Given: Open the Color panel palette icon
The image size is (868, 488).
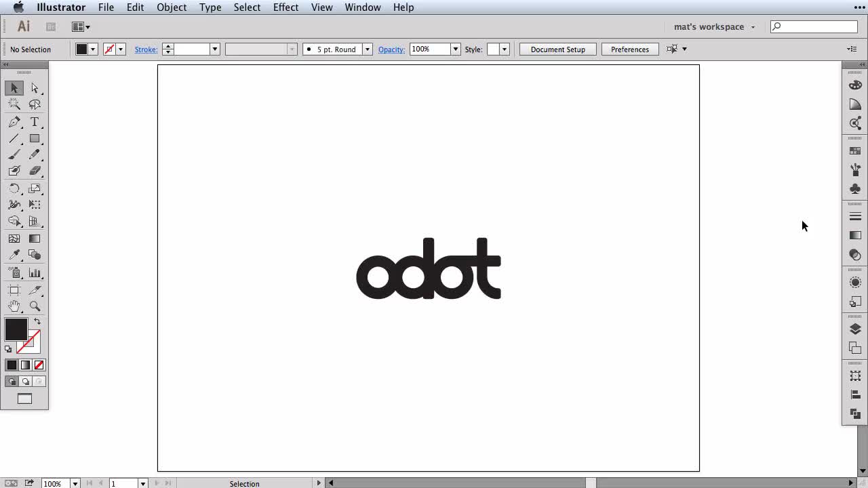Looking at the screenshot, I should click(x=855, y=85).
